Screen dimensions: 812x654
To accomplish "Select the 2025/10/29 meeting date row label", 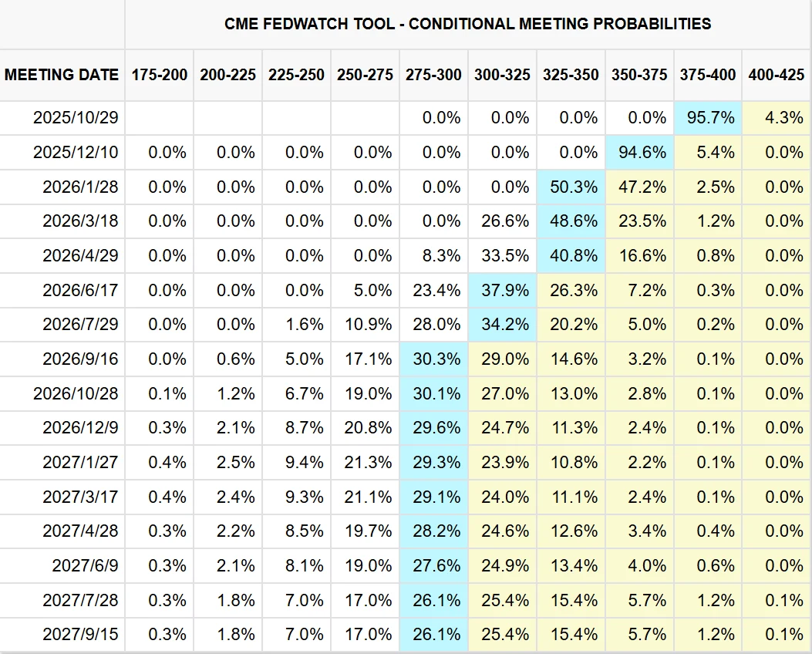I will coord(76,118).
